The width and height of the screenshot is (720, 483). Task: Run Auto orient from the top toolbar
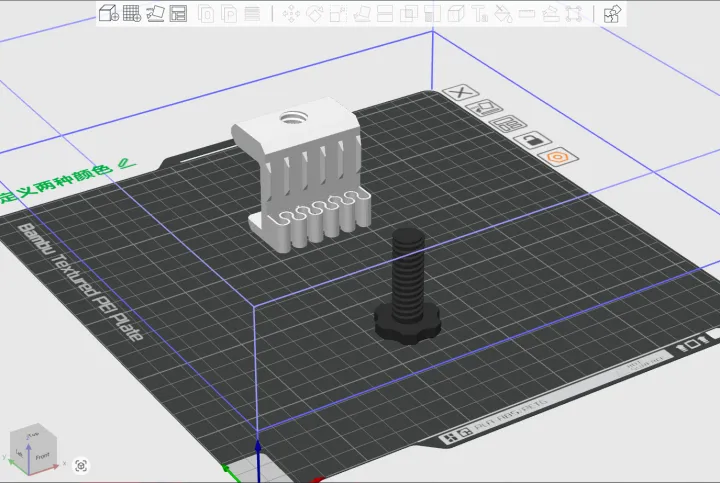tap(155, 14)
